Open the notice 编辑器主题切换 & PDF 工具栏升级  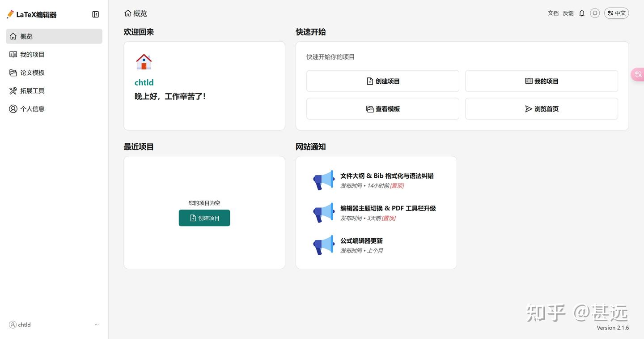tap(387, 208)
